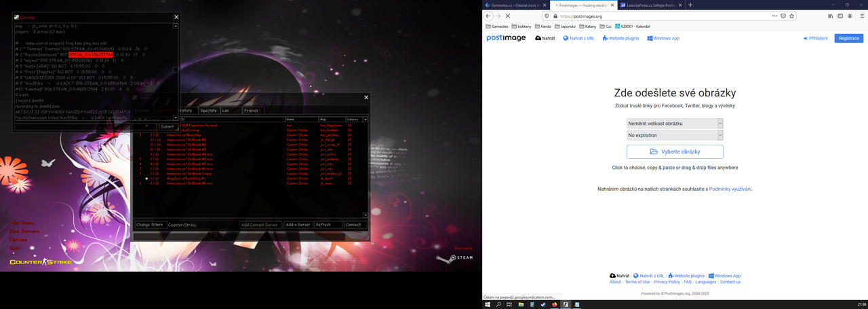Open Katany bookmark folder
This screenshot has width=868, height=309.
[x=587, y=26]
